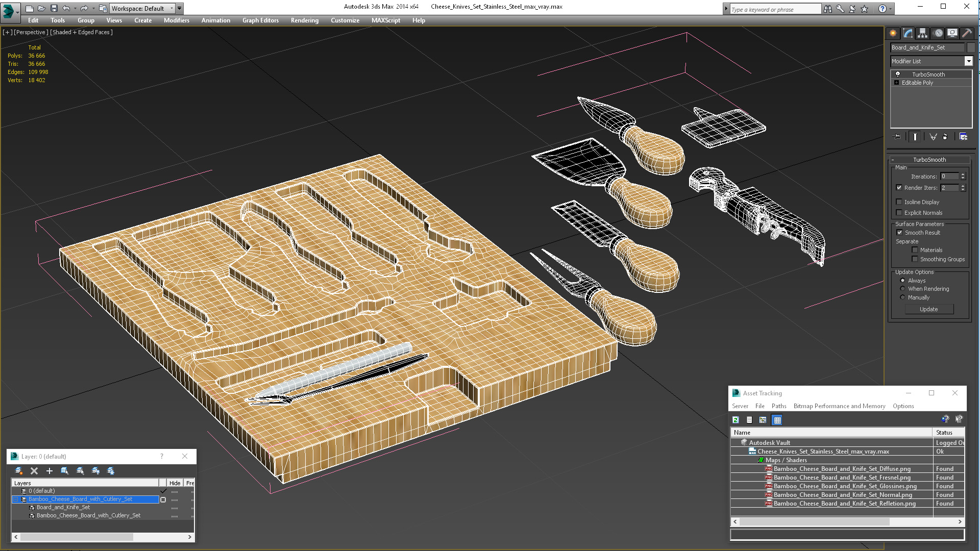Remove modifier from stack icon
This screenshot has height=551, width=980.
(945, 137)
